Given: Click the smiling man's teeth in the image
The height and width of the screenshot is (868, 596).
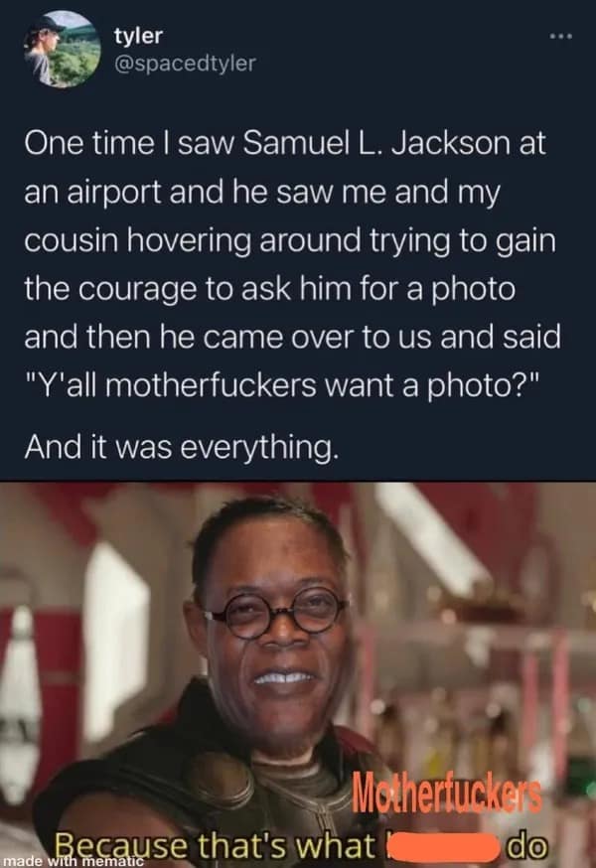Looking at the screenshot, I should point(283,677).
